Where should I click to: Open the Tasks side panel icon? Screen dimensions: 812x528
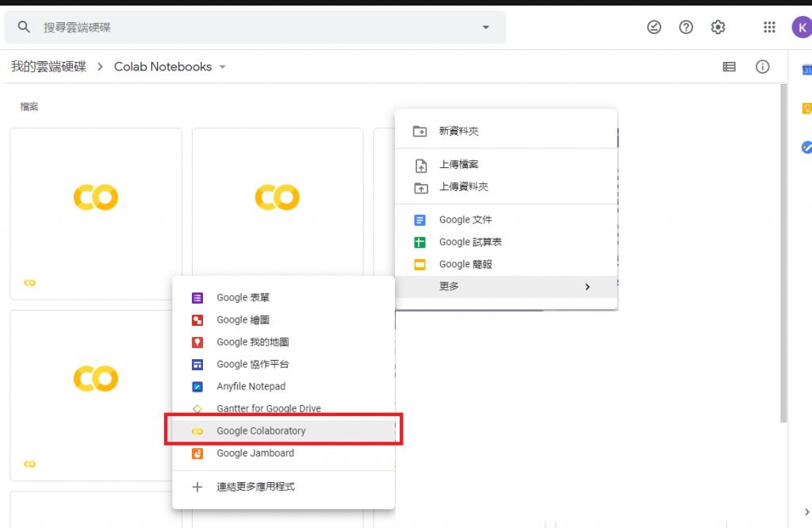click(x=806, y=147)
